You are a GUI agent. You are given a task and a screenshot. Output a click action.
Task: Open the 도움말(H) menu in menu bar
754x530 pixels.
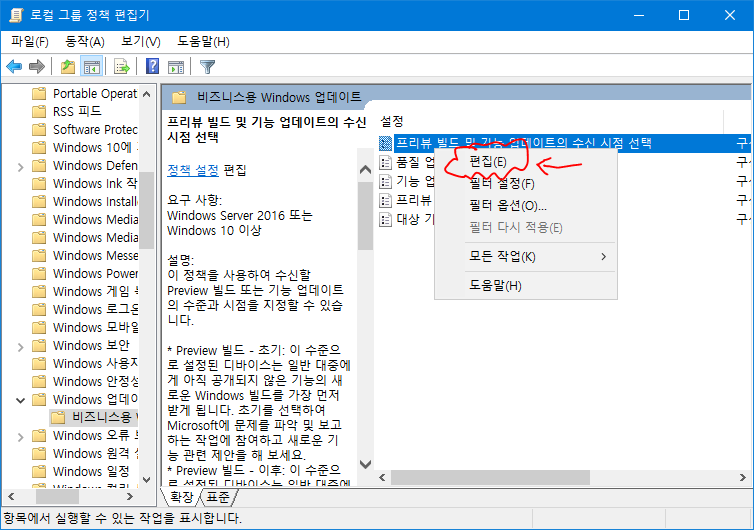(x=203, y=42)
